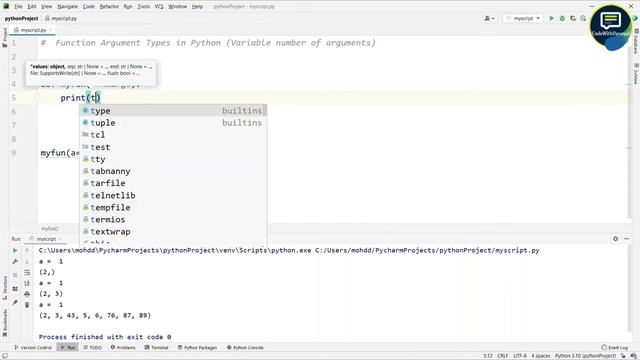Screen dimensions: 640x360
Task: Choose 'textwrap' from the completion list
Action: tap(173, 231)
